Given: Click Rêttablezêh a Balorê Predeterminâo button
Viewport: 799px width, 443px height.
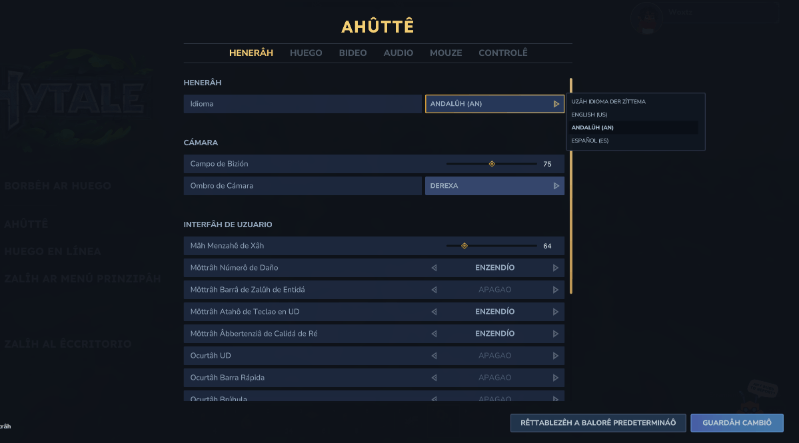Looking at the screenshot, I should pyautogui.click(x=598, y=423).
